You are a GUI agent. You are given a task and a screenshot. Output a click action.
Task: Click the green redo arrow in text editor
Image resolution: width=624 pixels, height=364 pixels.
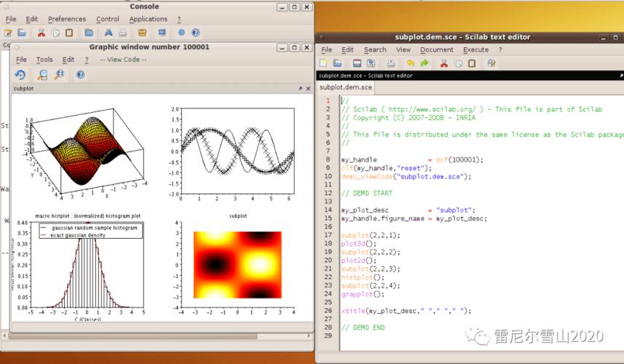424,63
